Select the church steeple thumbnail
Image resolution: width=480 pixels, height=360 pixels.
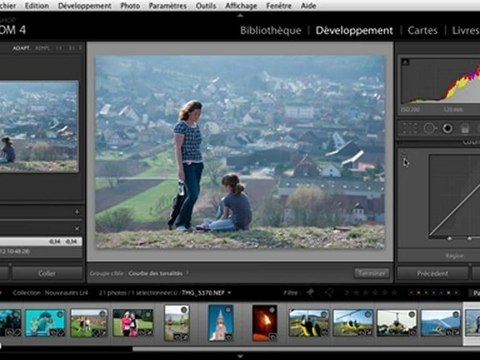220,323
